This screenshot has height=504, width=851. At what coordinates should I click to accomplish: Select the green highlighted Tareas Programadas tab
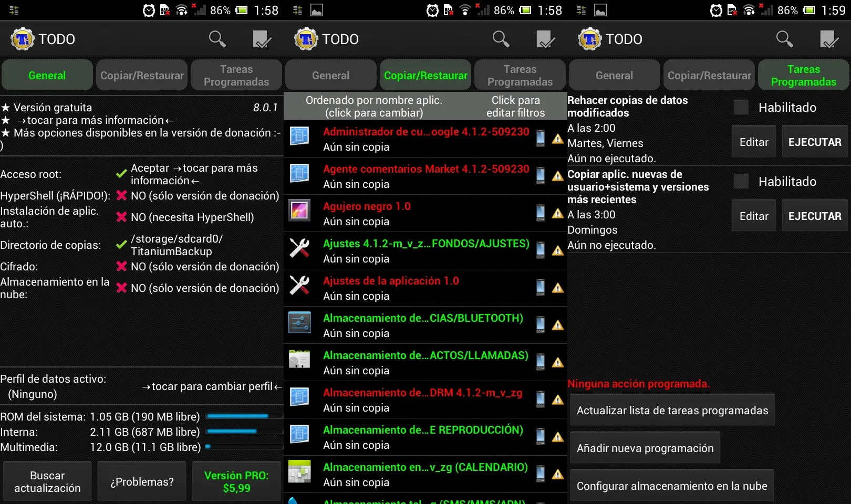(803, 76)
